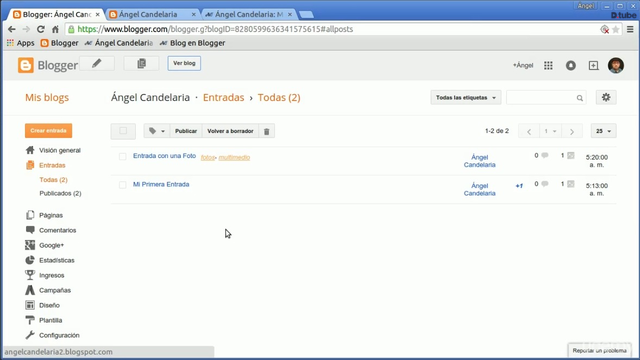Open the settings gear icon

point(606,98)
